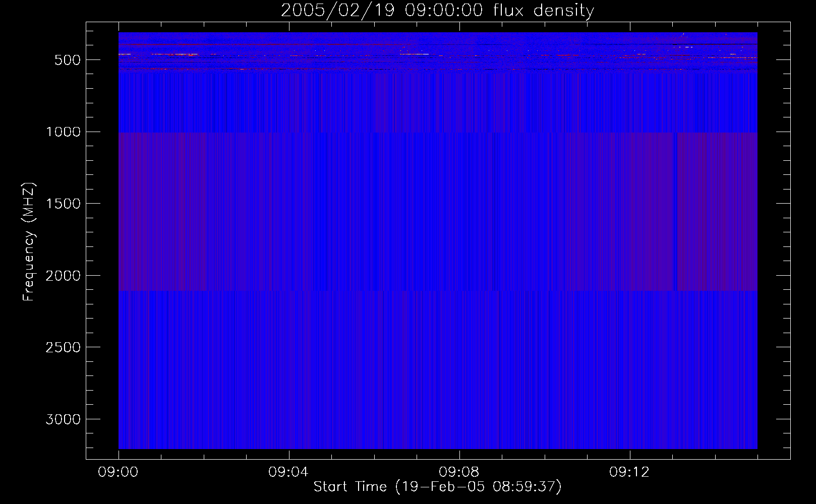Select the 09:12 time tick label
816x504 pixels.
click(629, 472)
